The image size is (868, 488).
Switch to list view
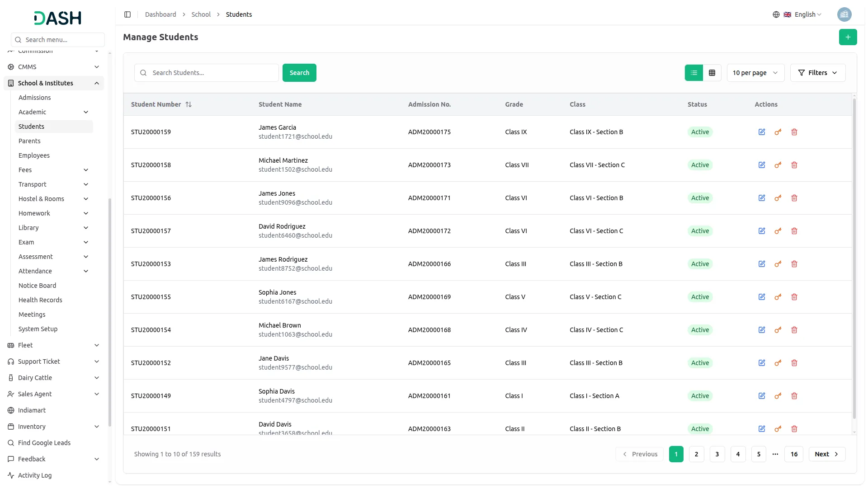point(694,73)
